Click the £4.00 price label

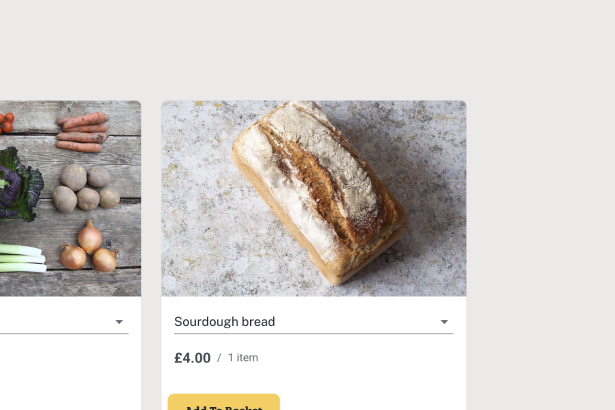[x=192, y=358]
